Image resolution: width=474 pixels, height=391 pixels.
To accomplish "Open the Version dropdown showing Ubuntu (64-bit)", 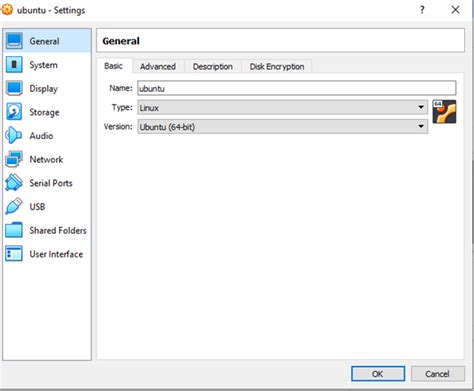I will pos(283,127).
